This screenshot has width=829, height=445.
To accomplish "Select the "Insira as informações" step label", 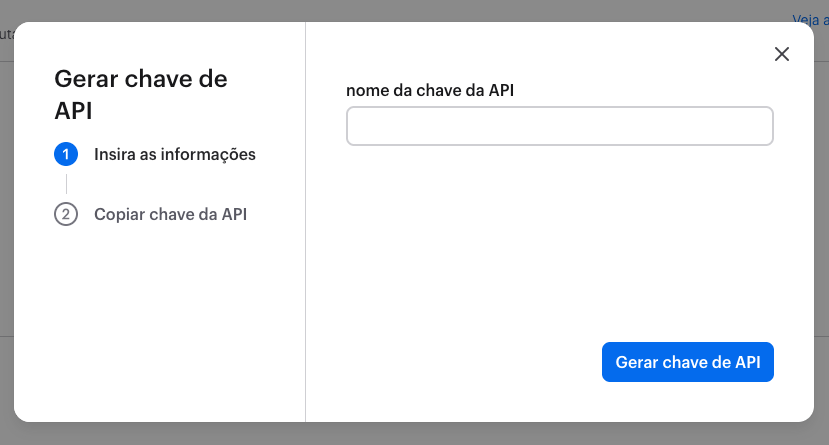I will pos(175,155).
